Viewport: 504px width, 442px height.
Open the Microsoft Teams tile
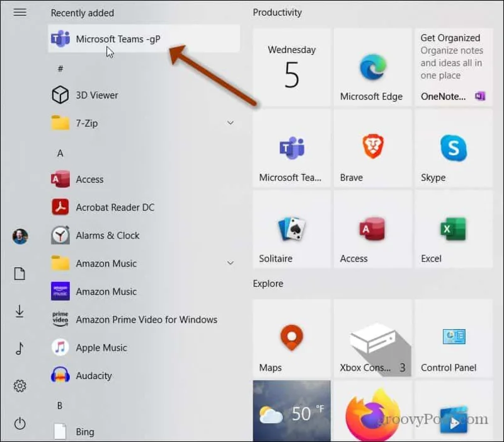click(292, 148)
